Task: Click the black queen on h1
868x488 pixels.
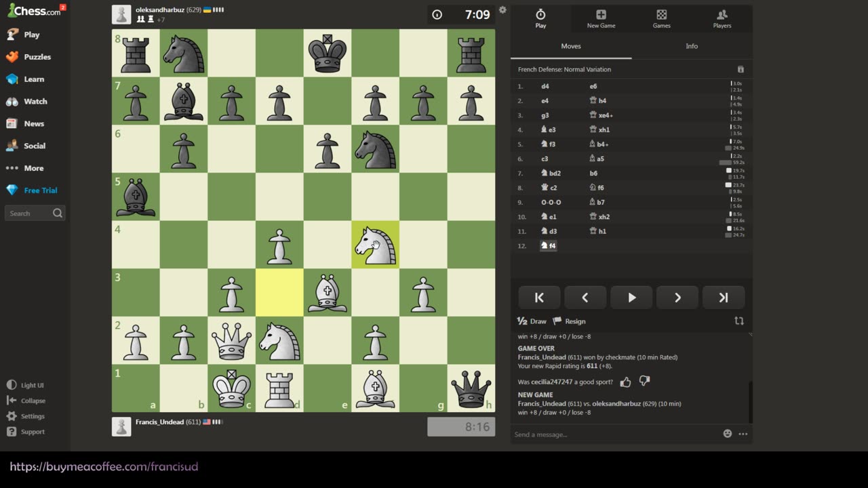Action: [x=471, y=388]
